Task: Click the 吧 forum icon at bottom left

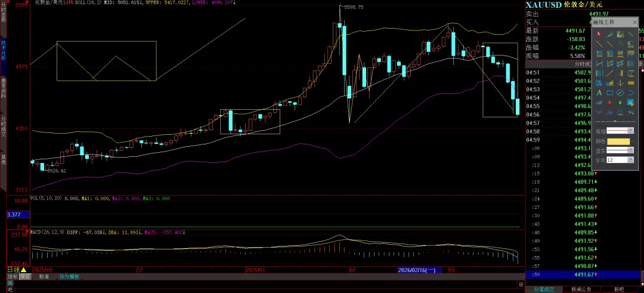Action: click(x=10, y=290)
